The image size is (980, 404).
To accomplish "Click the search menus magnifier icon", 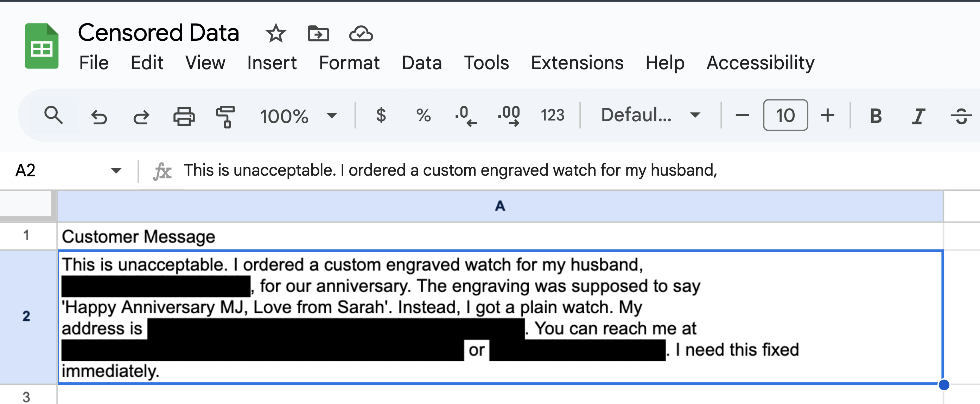I will 53,115.
